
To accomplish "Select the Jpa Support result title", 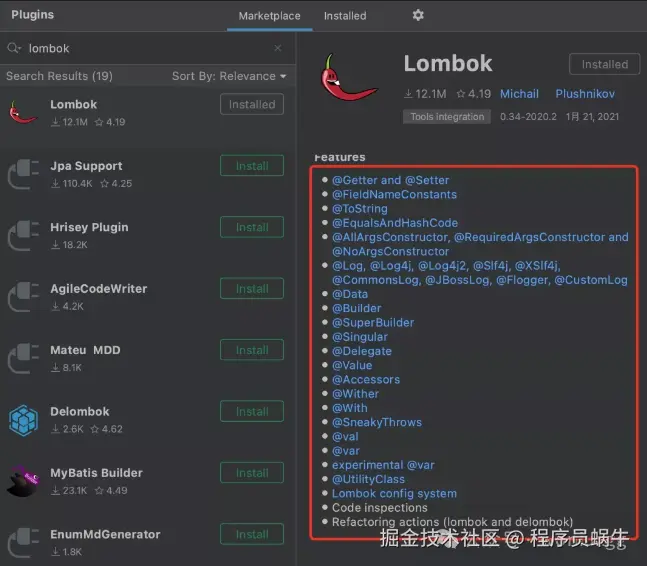I will (86, 166).
